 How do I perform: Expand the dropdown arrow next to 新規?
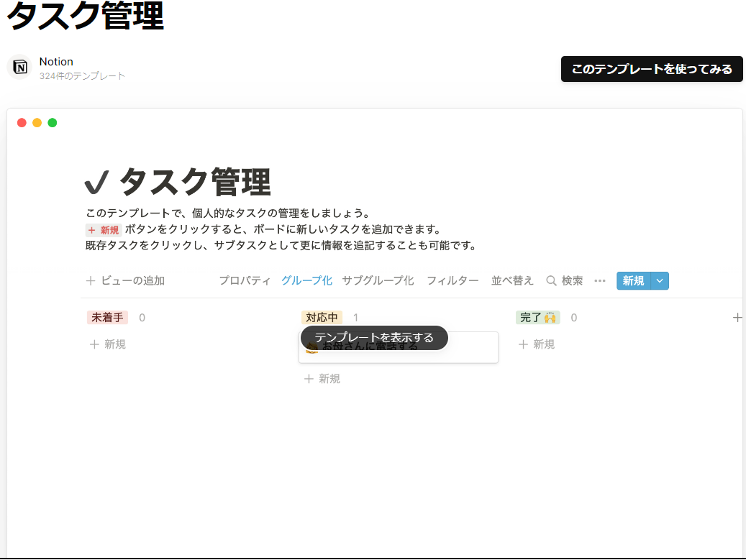click(660, 281)
